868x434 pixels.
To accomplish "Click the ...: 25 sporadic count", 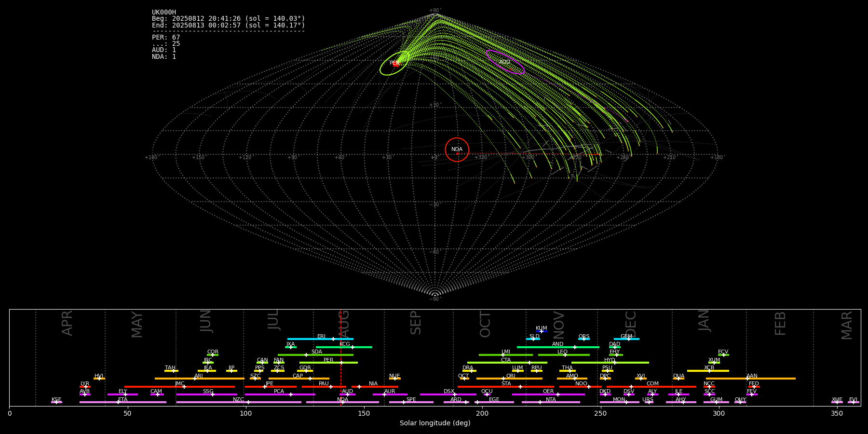I will click(166, 44).
